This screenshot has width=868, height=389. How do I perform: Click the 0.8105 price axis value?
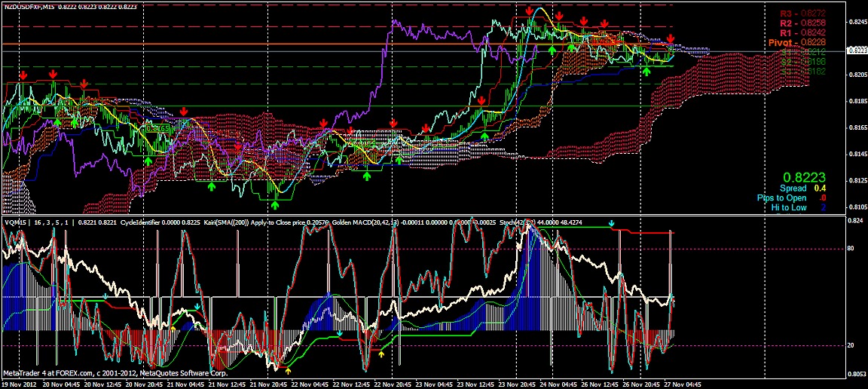tap(857, 207)
